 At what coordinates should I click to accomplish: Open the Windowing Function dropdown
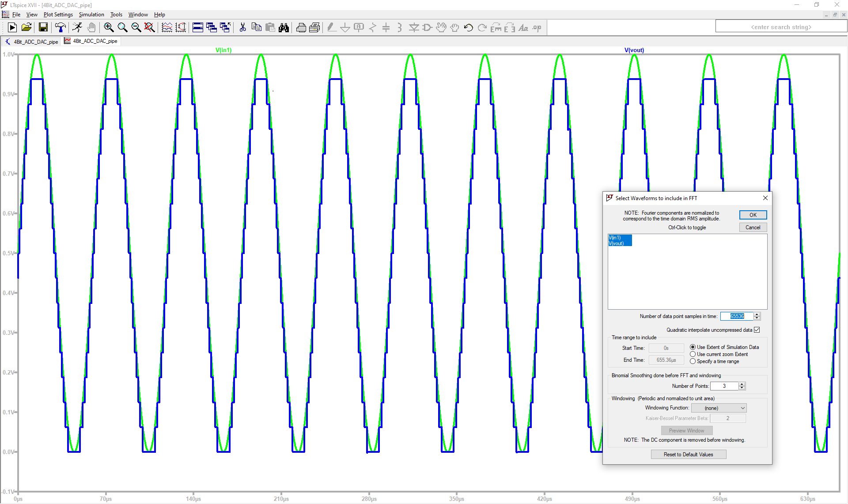[x=719, y=408]
